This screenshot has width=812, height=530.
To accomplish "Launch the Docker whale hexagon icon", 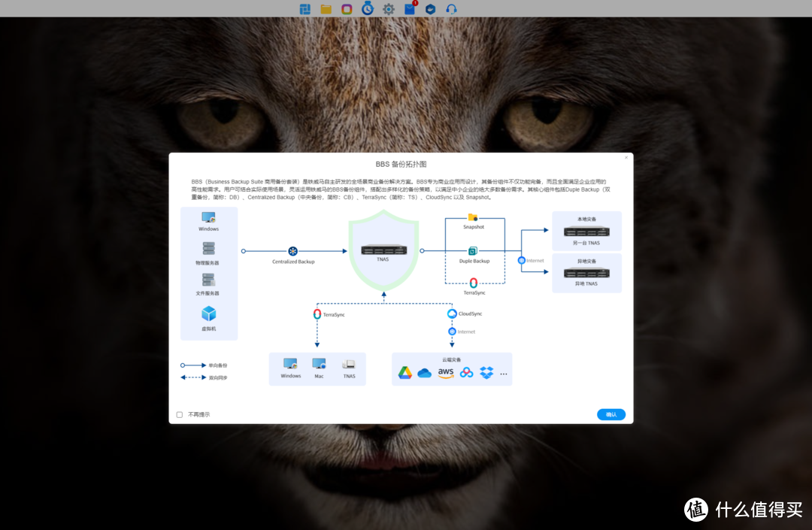I will click(x=430, y=9).
